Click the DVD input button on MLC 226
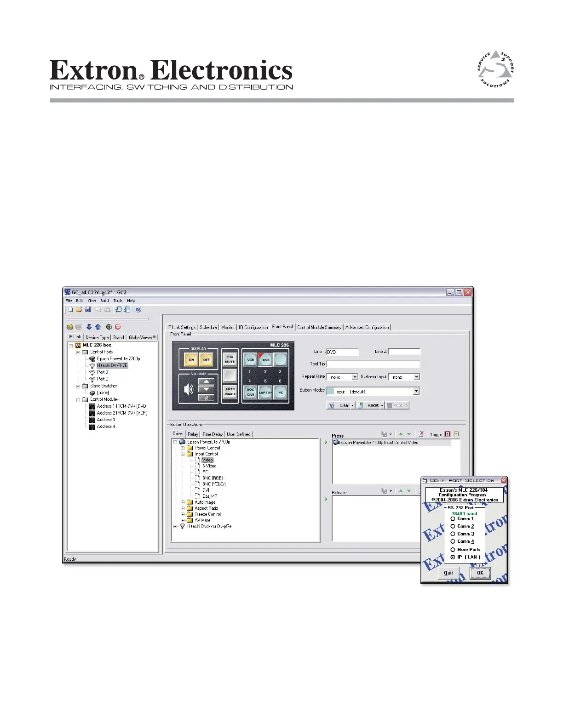This screenshot has height=728, width=563. point(265,360)
